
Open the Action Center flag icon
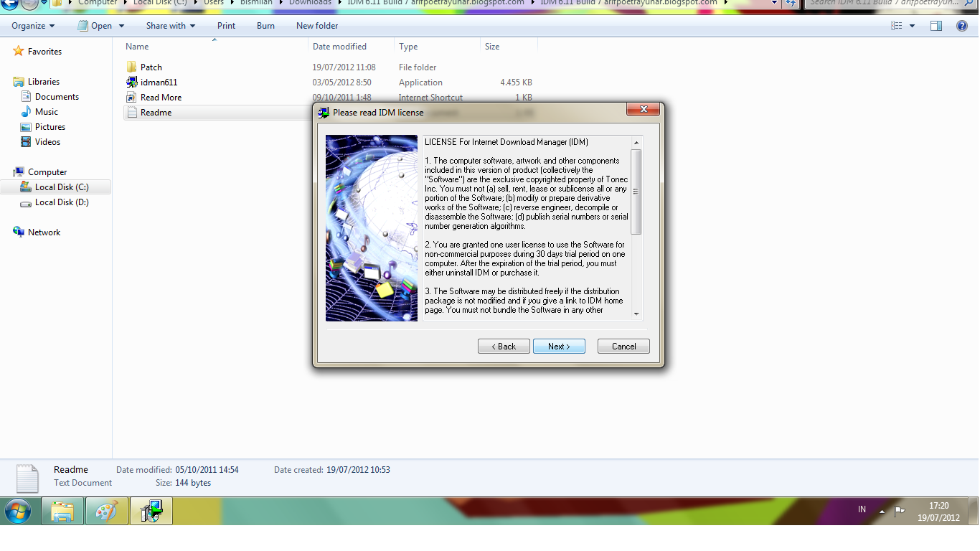click(899, 511)
